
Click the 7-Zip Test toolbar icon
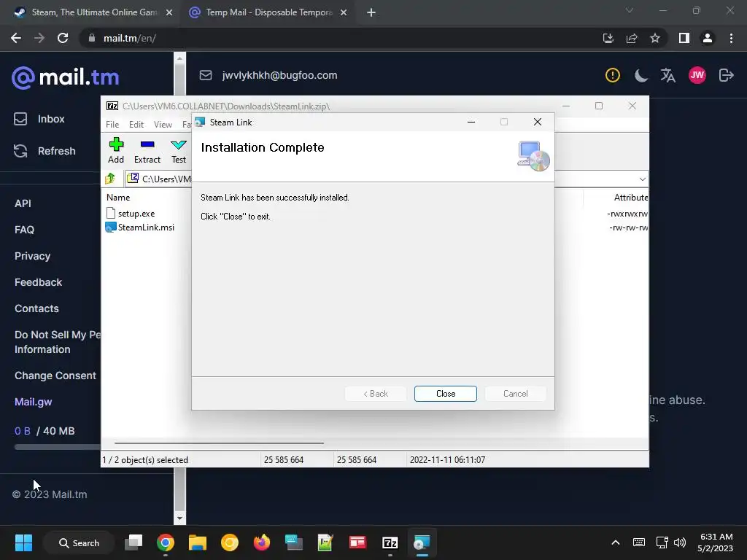click(x=179, y=150)
